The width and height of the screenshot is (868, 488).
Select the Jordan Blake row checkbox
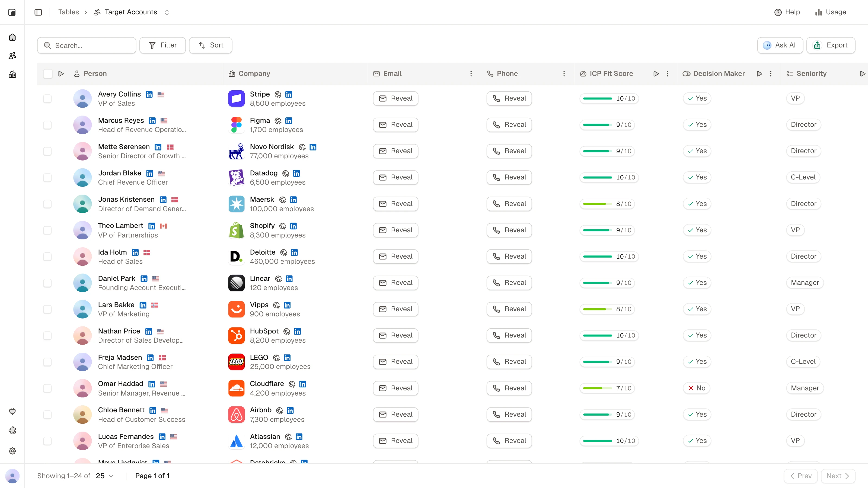pos(47,178)
